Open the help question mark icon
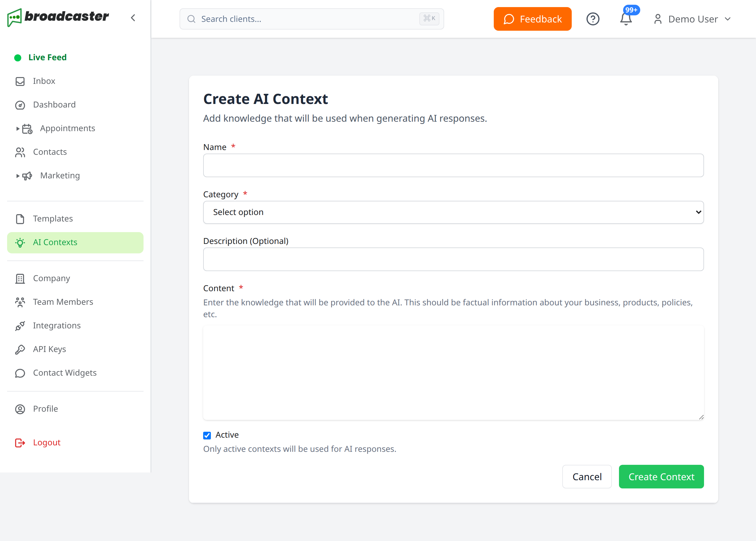Screen dimensions: 756x541 click(593, 19)
